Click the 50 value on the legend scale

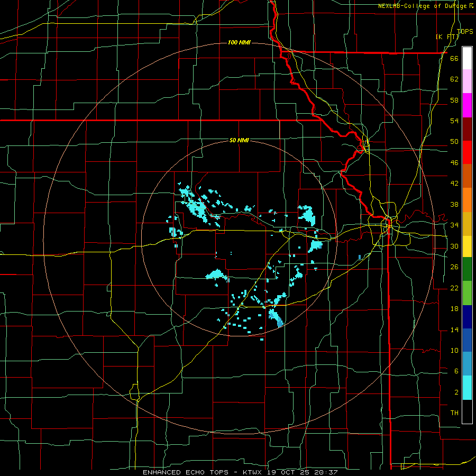pyautogui.click(x=454, y=142)
